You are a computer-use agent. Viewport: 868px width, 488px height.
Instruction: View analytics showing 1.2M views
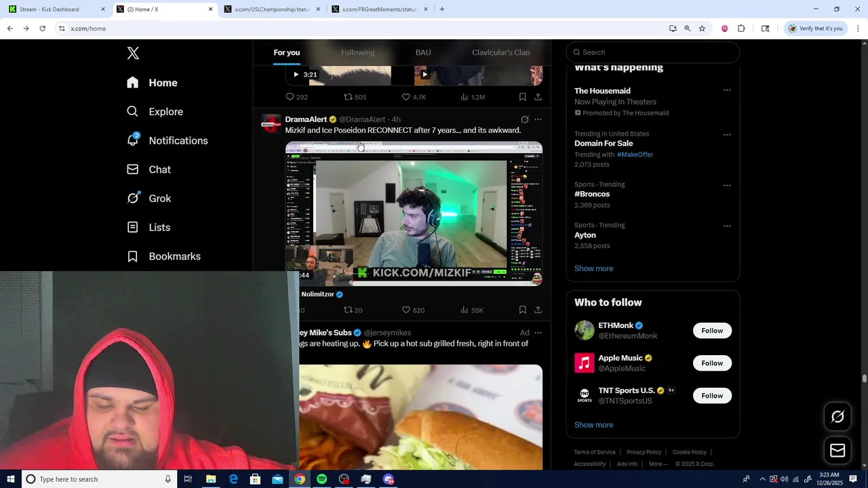click(473, 97)
